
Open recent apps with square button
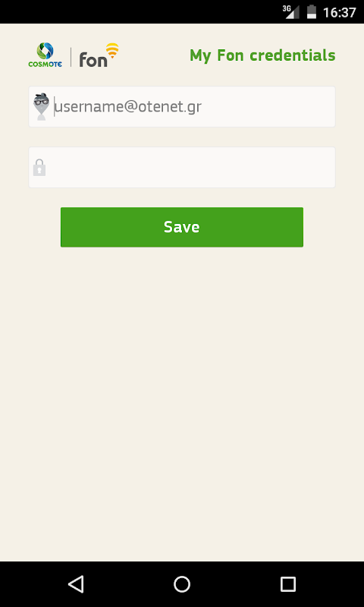tap(288, 583)
